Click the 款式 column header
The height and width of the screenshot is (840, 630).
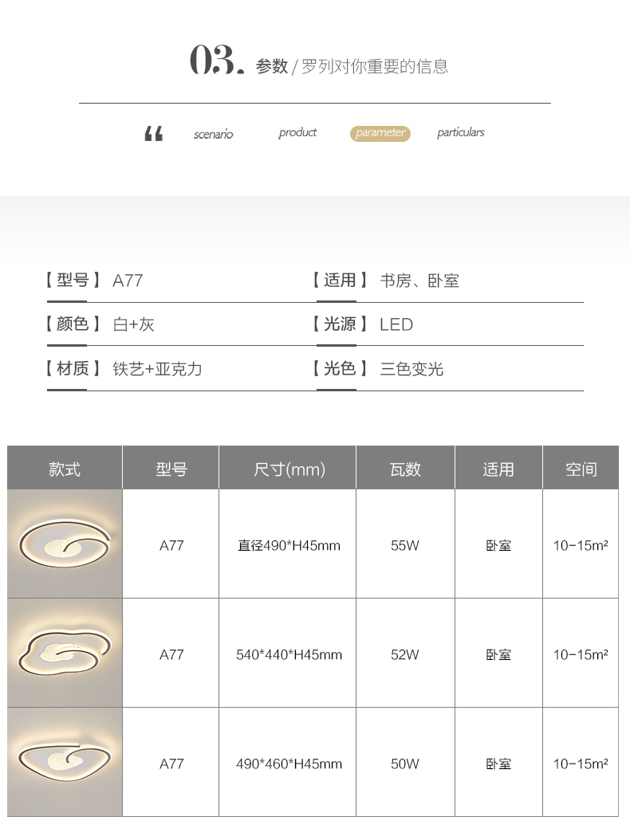65,469
